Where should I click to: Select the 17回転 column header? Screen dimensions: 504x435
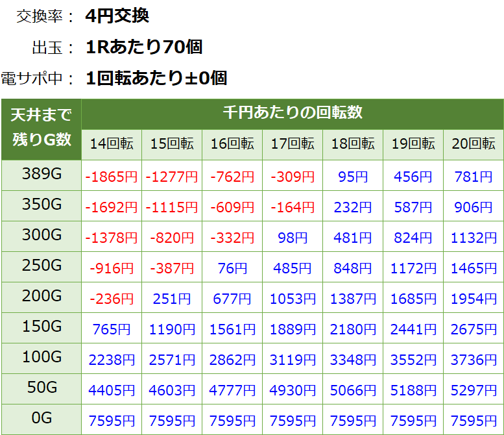tap(293, 145)
